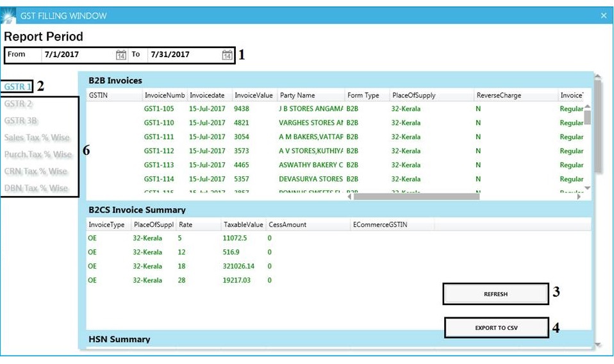Click taxable value 516.9
This screenshot has width=614, height=364.
point(231,252)
